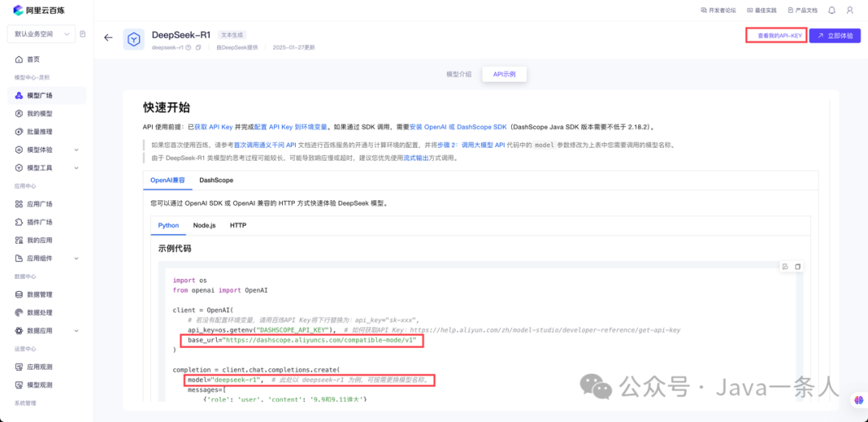Click the 快速开始 heading
Image resolution: width=868 pixels, height=422 pixels.
click(166, 108)
